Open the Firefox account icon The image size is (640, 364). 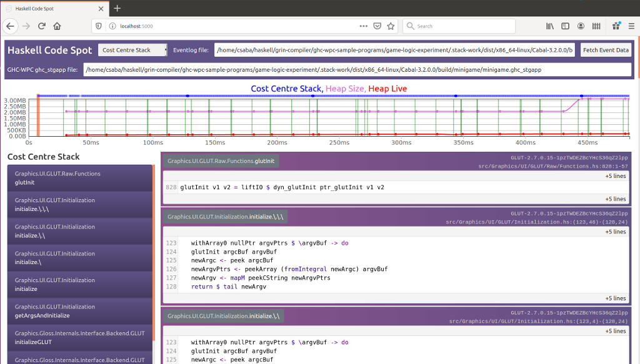pos(581,26)
